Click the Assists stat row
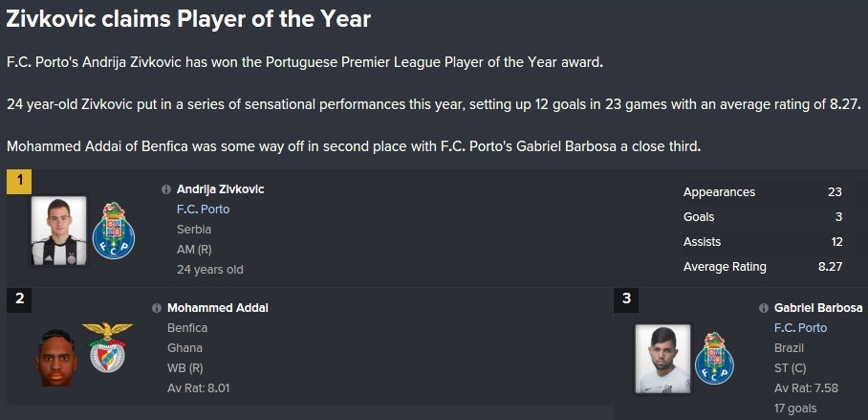The width and height of the screenshot is (868, 420). [763, 242]
